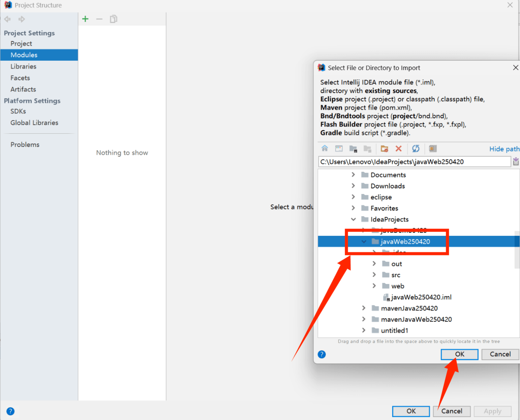Select Modules in the sidebar
This screenshot has height=420, width=520.
39,55
